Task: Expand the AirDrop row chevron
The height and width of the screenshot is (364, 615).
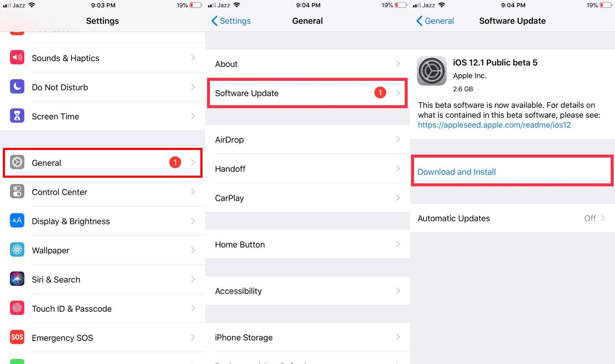Action: [398, 139]
